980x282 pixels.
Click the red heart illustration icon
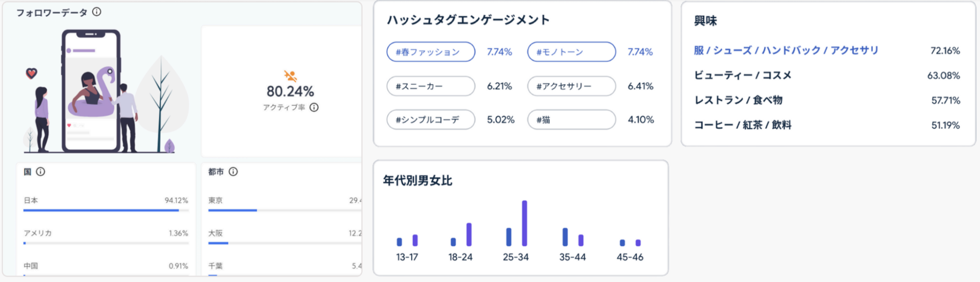pos(31,73)
